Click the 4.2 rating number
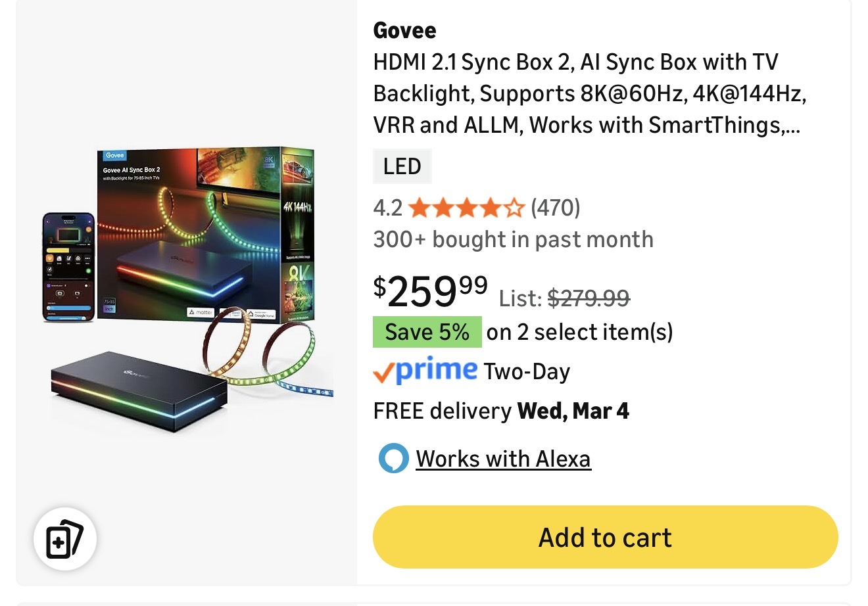Image resolution: width=868 pixels, height=606 pixels. (387, 208)
